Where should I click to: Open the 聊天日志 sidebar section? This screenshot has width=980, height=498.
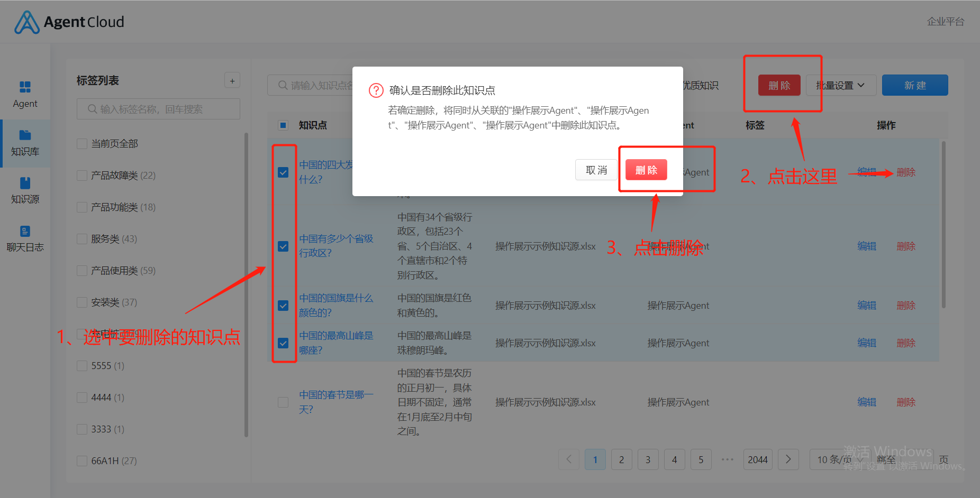tap(25, 239)
